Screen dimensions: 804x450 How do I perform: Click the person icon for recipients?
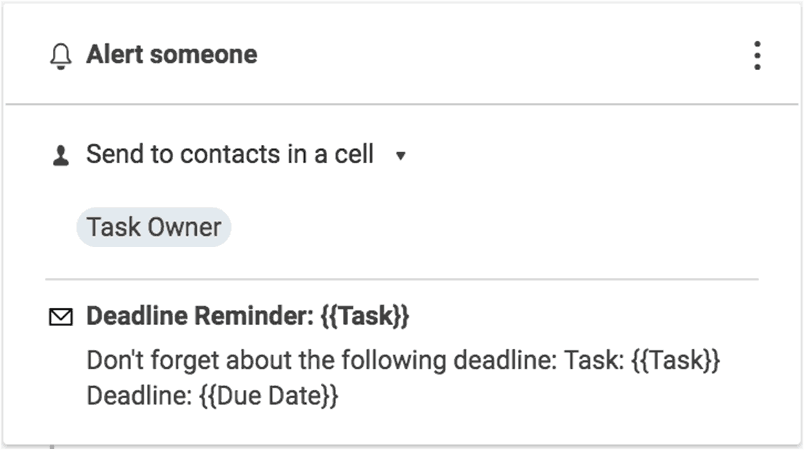pos(60,156)
